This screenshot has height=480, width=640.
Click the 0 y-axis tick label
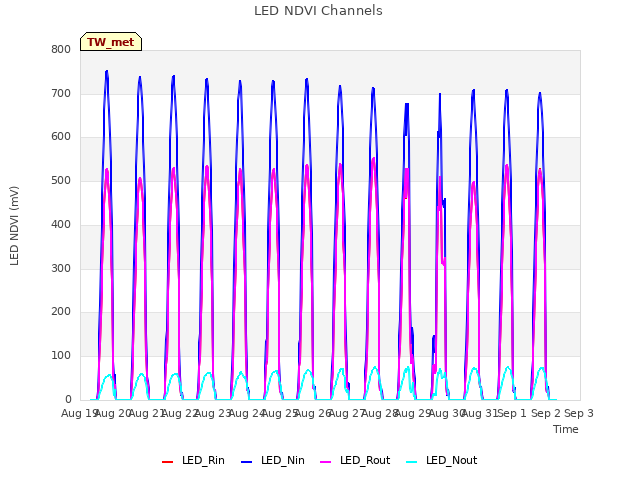(x=68, y=399)
